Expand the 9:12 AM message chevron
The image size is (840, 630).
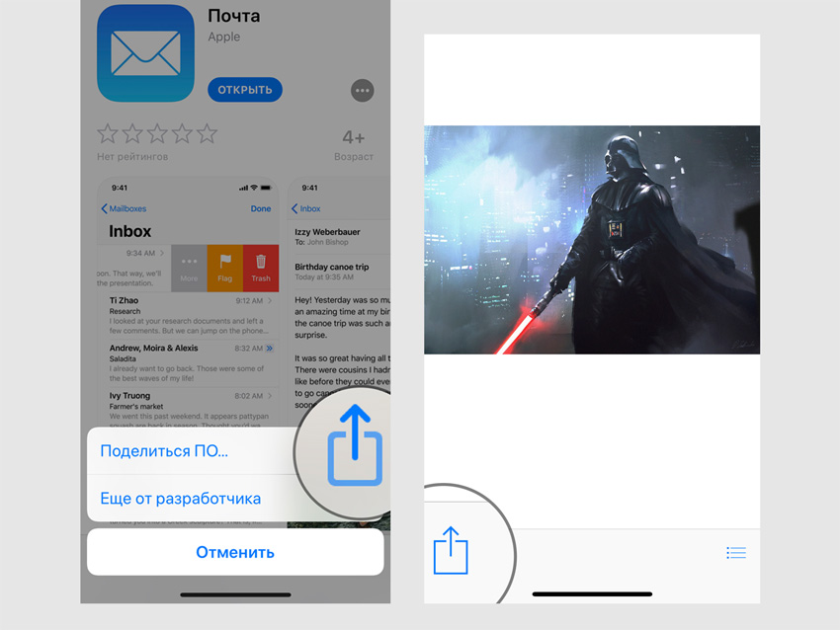coord(270,301)
